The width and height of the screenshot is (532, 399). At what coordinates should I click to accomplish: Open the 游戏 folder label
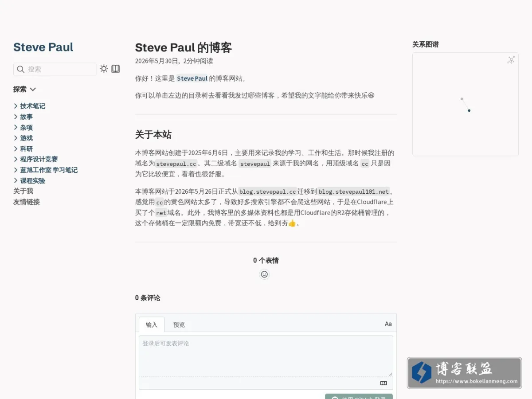[27, 138]
